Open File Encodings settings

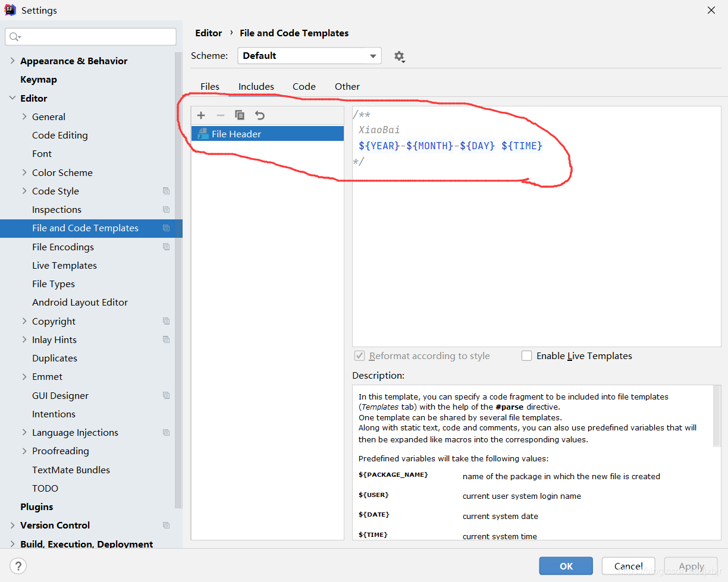pyautogui.click(x=63, y=247)
